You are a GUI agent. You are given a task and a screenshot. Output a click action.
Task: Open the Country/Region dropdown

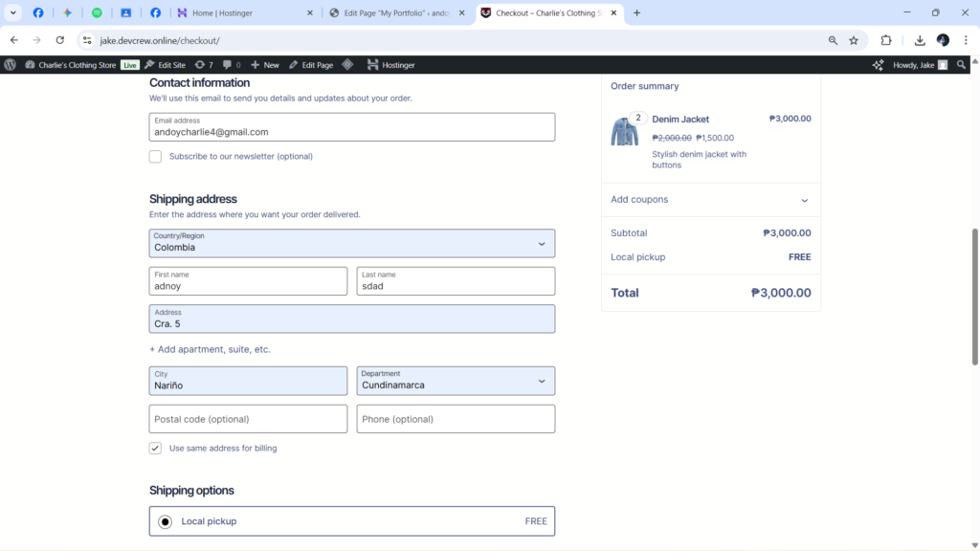click(351, 243)
